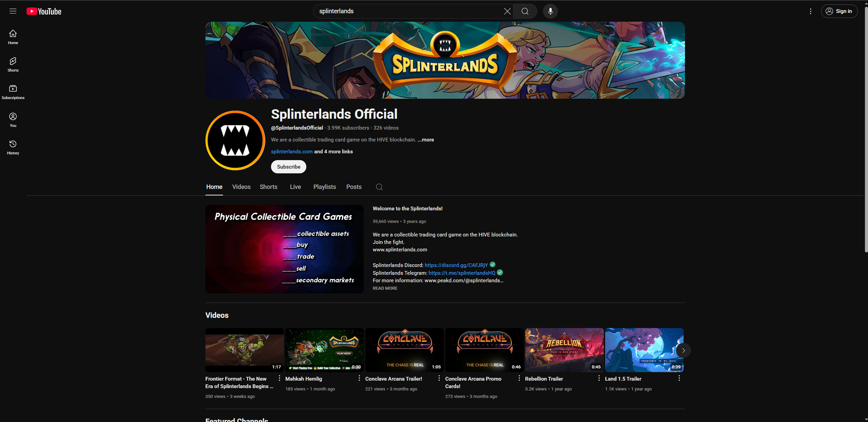Open the 'and 4 more links' popup
Screen dimensions: 868x422
pos(333,152)
